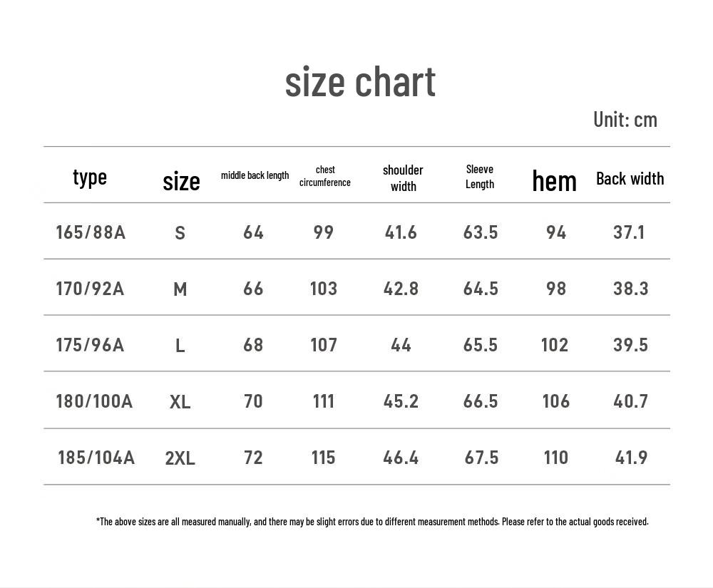Click the 'middle back length' header
The width and height of the screenshot is (713, 588).
click(x=255, y=175)
